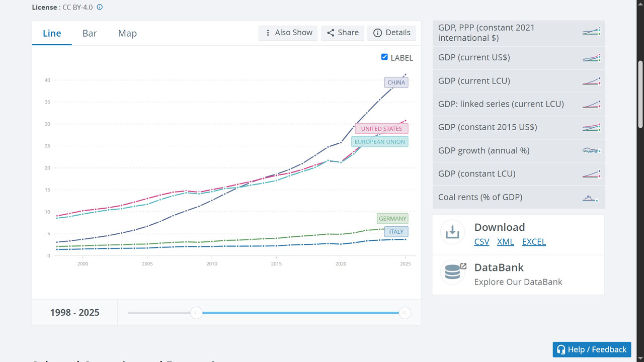Download data as CSV

[x=482, y=242]
